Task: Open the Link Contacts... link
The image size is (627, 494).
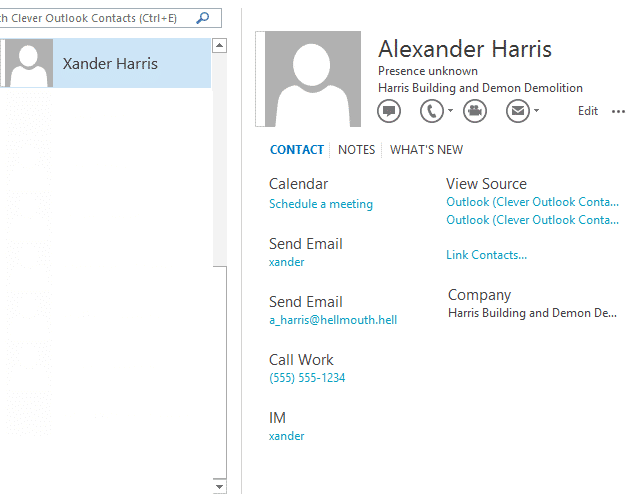Action: pyautogui.click(x=486, y=255)
